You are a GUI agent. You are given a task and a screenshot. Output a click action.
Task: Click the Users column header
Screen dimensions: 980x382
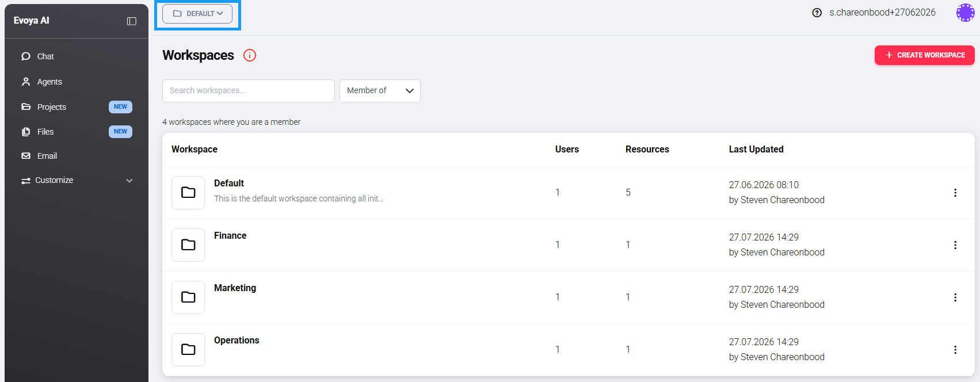[567, 150]
